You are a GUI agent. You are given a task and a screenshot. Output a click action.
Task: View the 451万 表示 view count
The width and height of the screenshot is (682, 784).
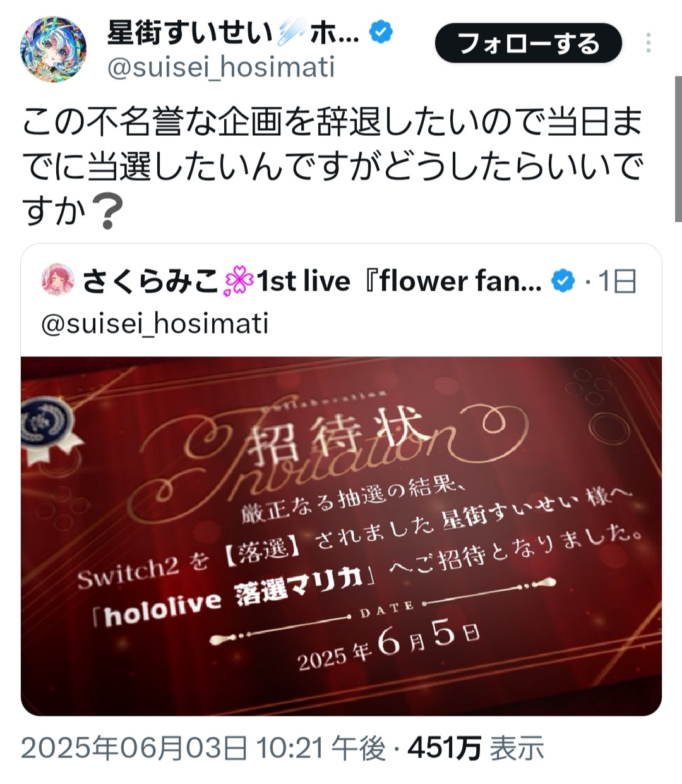pos(476,749)
